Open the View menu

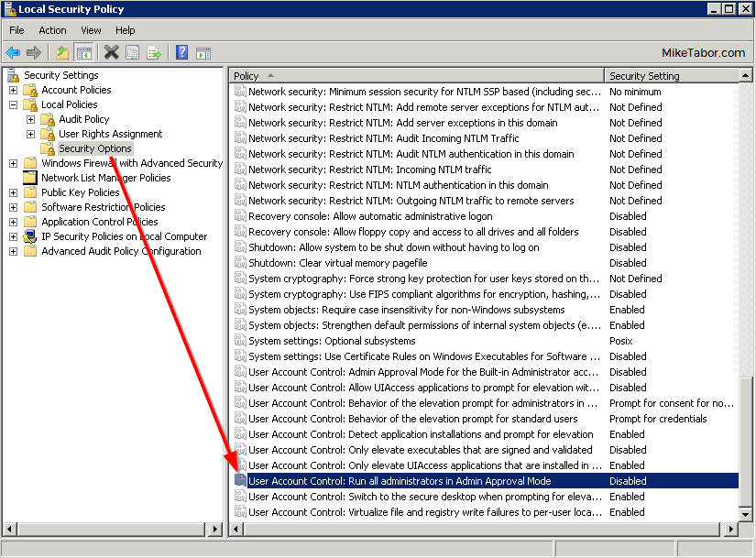click(91, 30)
